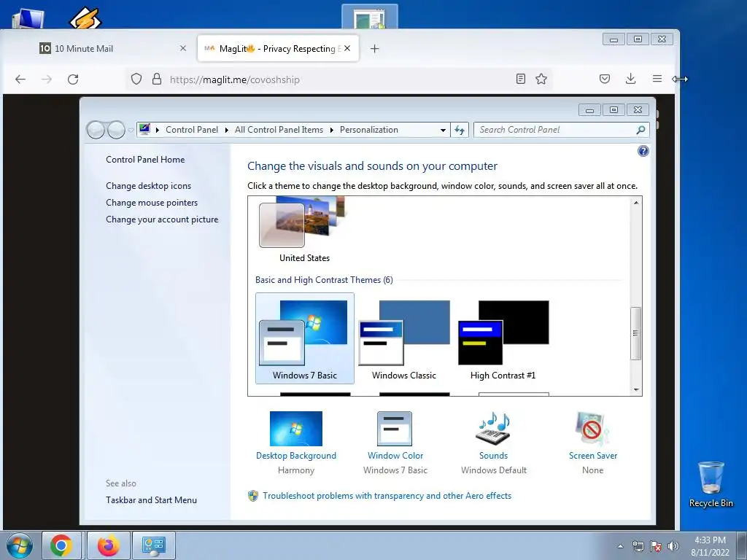The width and height of the screenshot is (747, 560).
Task: Select High Contrast #1 theme
Action: 503,338
